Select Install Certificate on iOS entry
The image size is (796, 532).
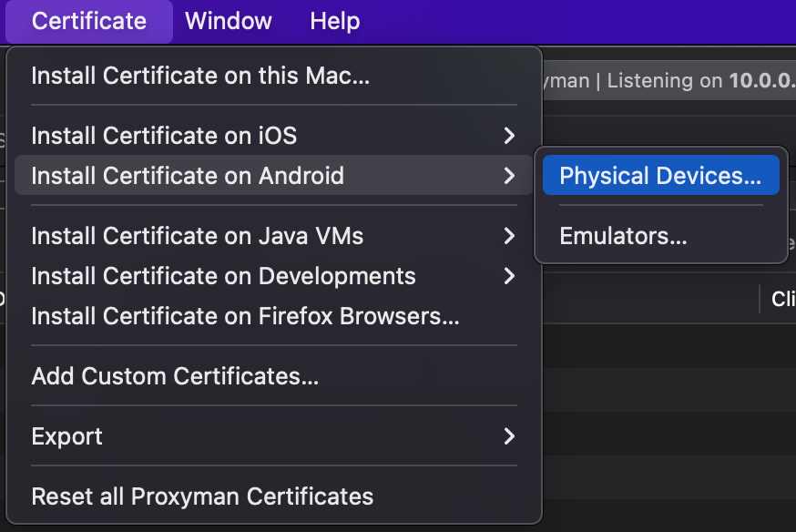point(273,136)
